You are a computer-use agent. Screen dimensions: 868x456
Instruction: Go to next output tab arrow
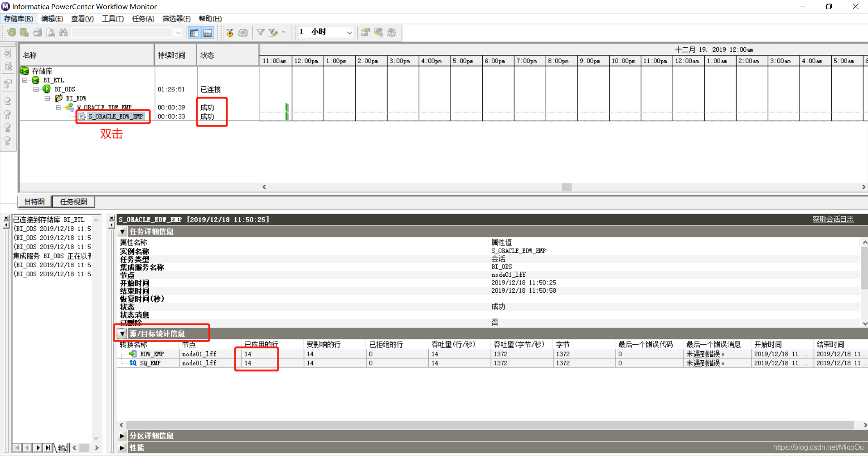tap(38, 448)
